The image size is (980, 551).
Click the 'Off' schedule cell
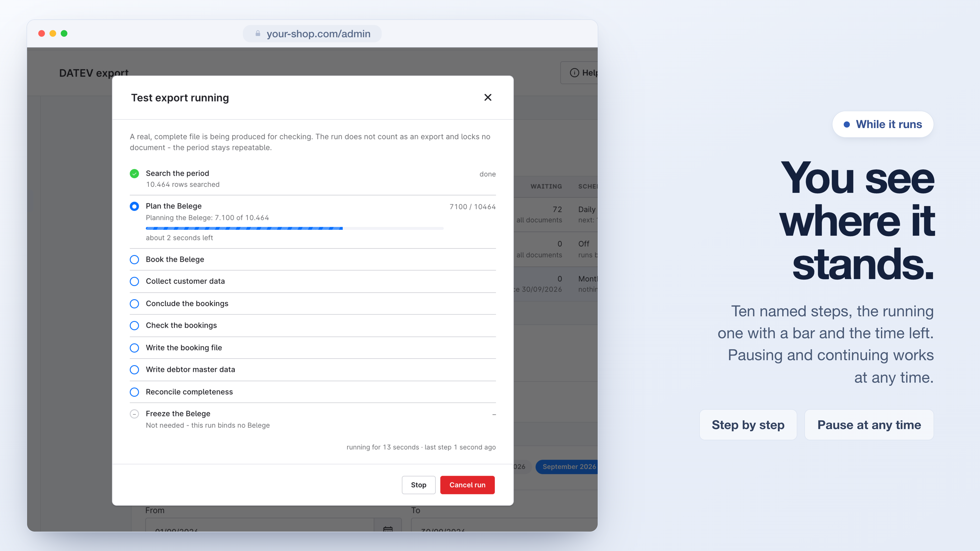pos(584,244)
